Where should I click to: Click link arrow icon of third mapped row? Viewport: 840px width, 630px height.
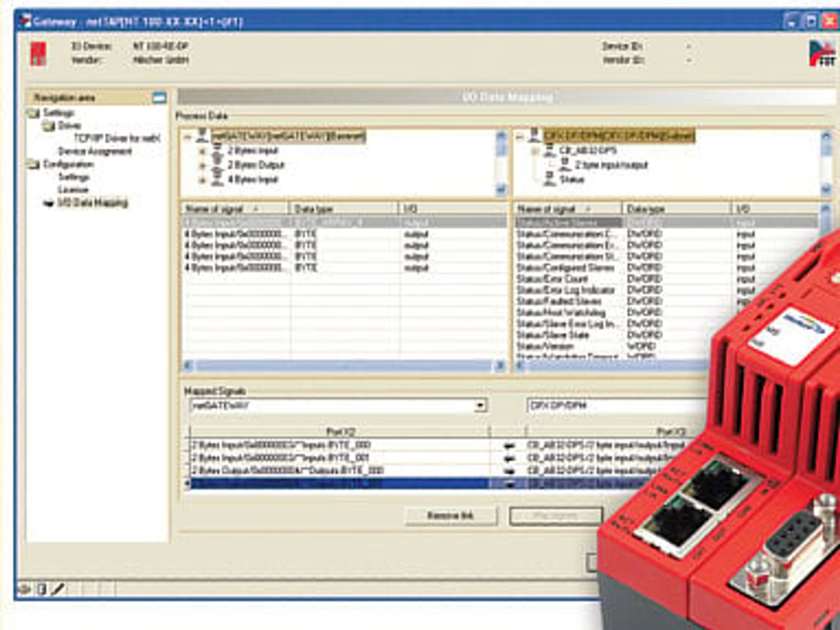pyautogui.click(x=509, y=471)
